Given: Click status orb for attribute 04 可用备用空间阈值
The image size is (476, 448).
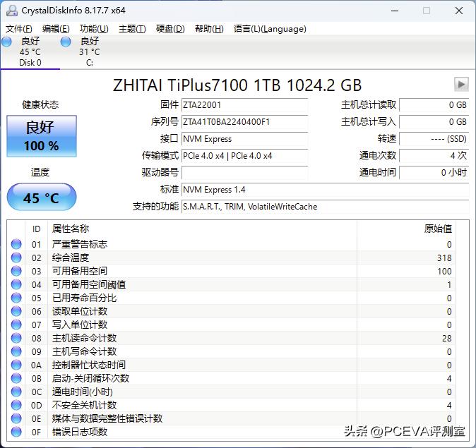Looking at the screenshot, I should tap(16, 284).
